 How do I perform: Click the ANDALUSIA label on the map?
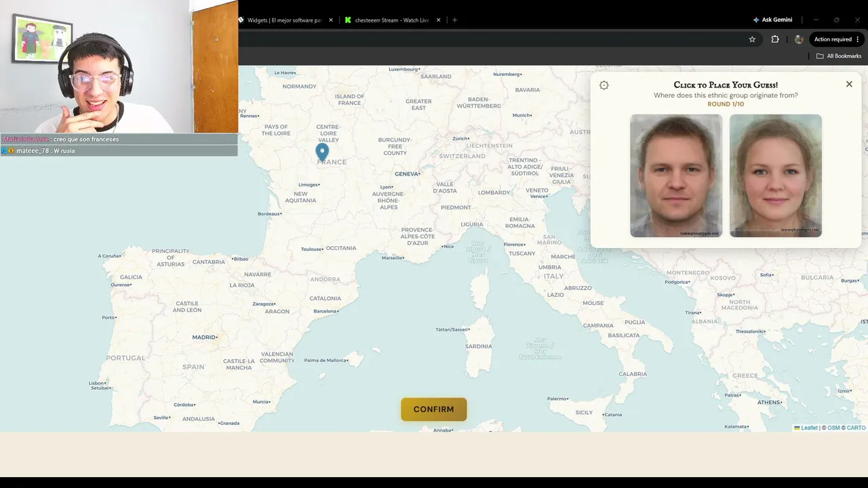click(x=199, y=419)
